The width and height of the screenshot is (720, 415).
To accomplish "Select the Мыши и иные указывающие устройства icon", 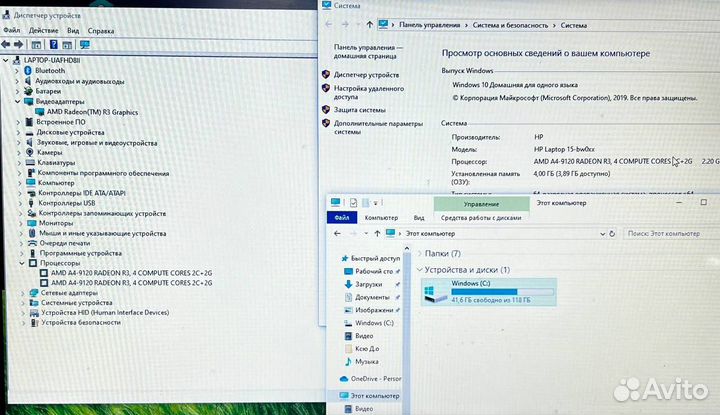I will tap(32, 233).
